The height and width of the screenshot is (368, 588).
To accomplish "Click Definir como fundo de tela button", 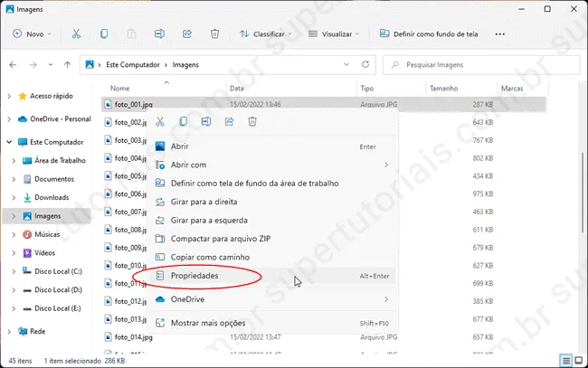I will coord(429,34).
